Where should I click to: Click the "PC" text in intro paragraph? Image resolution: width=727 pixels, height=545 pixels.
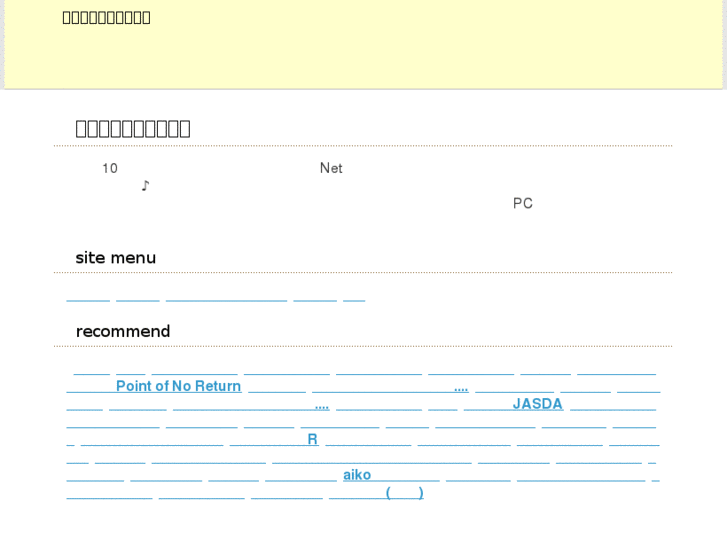coord(523,203)
